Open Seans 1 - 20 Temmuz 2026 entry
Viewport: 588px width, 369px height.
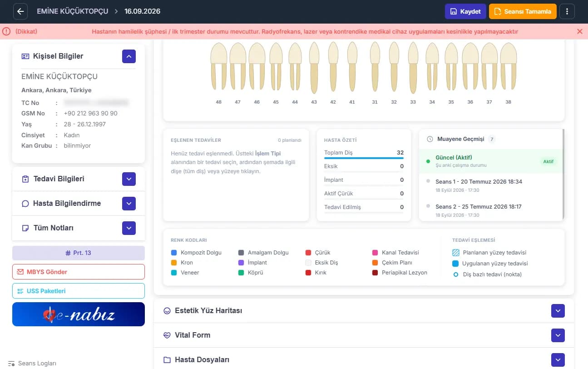point(490,185)
